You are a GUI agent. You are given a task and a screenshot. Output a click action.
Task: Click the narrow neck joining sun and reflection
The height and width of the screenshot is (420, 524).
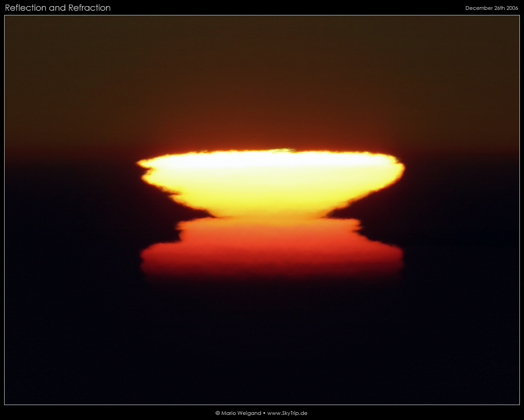pos(270,216)
